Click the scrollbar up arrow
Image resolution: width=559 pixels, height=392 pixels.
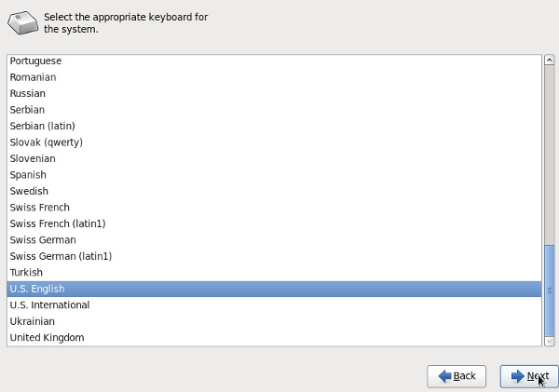550,60
